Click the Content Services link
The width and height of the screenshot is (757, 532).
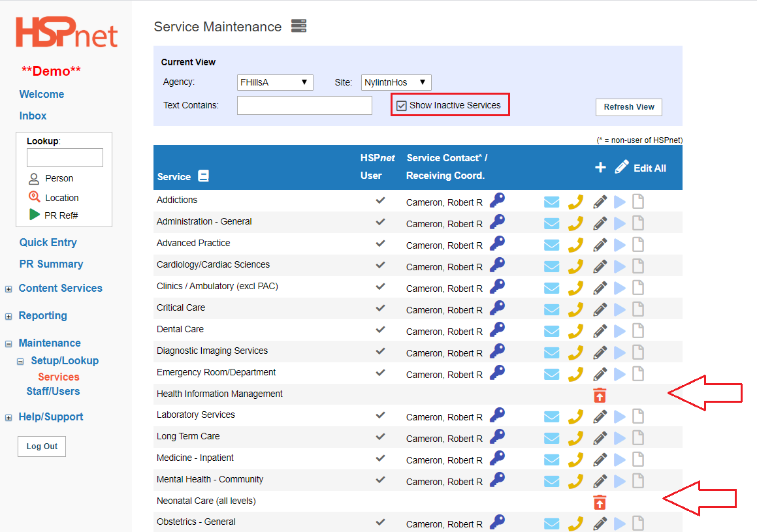point(60,288)
